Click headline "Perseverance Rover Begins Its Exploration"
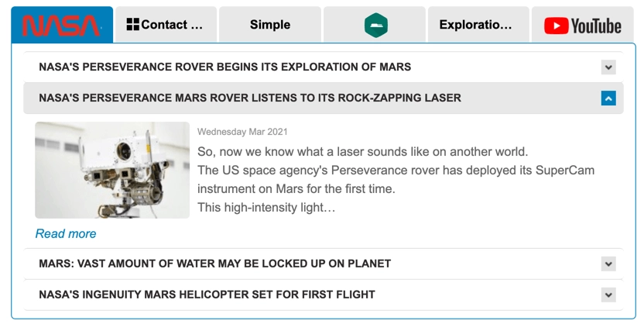This screenshot has width=644, height=331. 224,67
